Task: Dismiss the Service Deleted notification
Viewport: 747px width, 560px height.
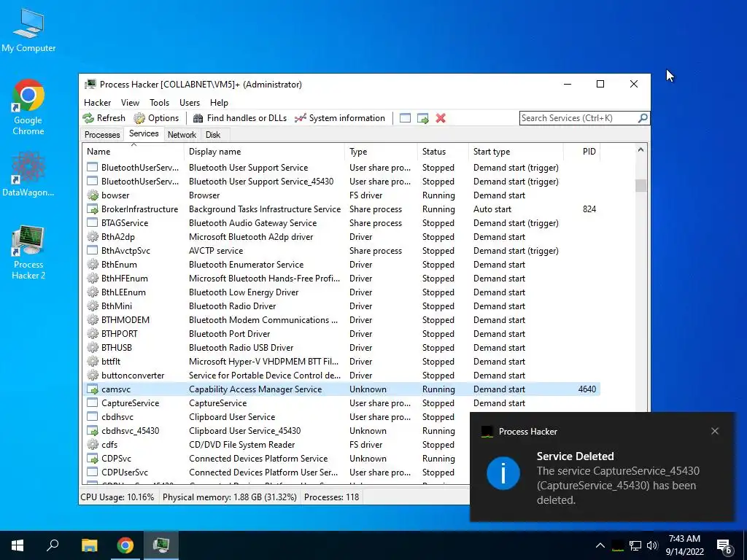Action: coord(715,431)
